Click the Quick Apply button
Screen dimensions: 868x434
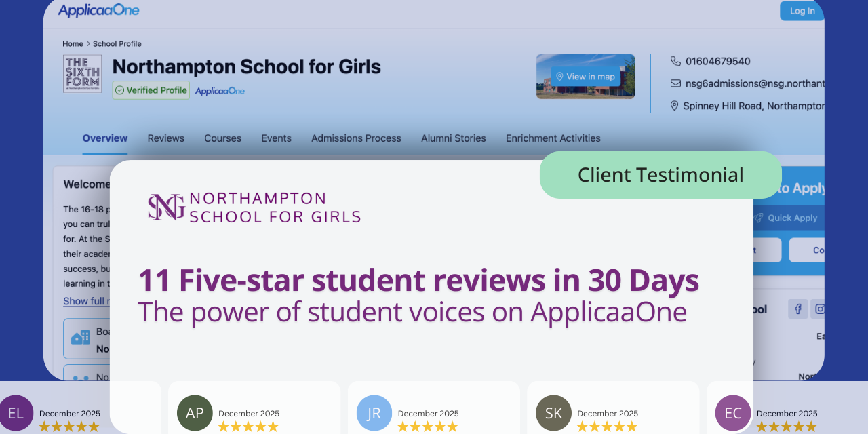point(787,218)
